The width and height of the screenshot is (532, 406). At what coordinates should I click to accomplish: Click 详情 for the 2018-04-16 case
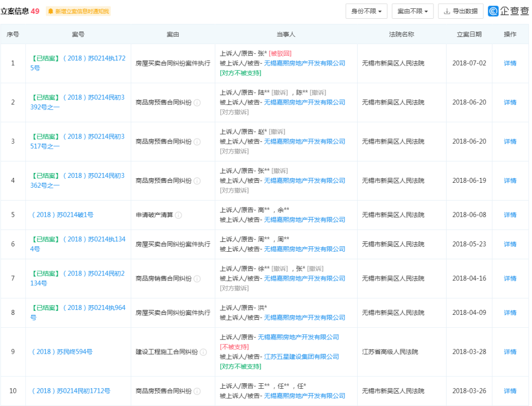pyautogui.click(x=510, y=278)
